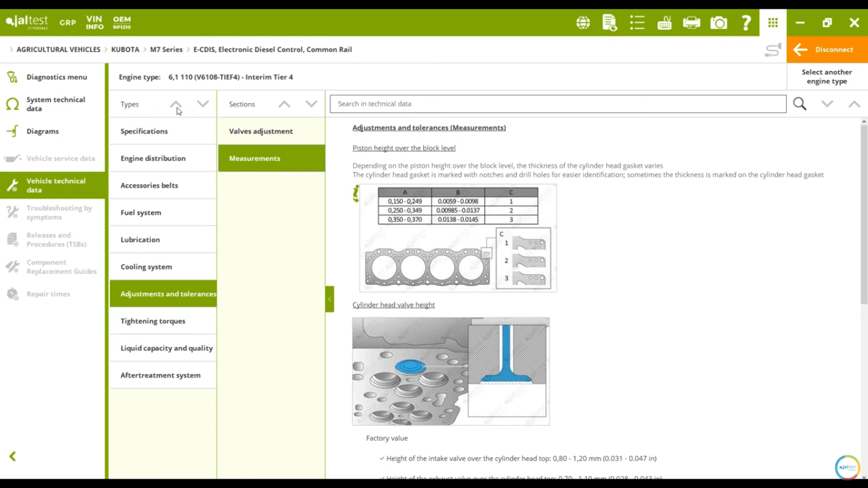The height and width of the screenshot is (488, 868).
Task: Select Fuel system type
Action: pos(163,213)
